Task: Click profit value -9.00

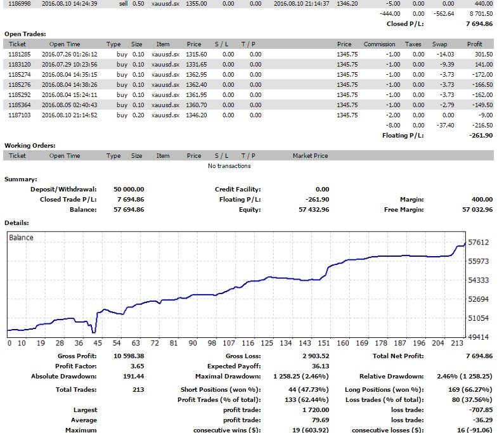Action: point(486,115)
